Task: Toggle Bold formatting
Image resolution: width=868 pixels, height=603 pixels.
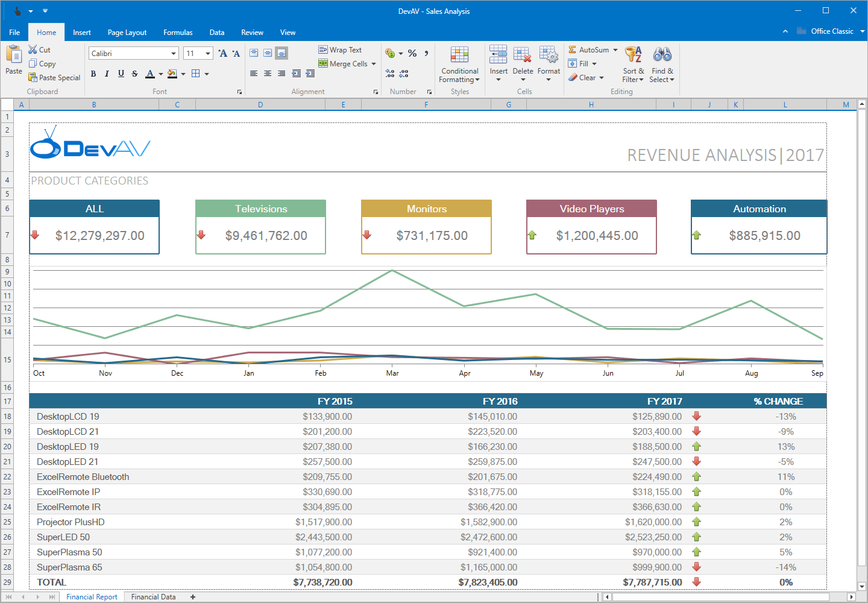Action: tap(93, 74)
